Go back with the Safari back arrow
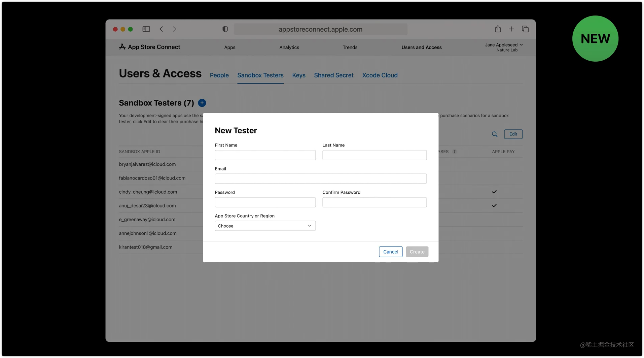 (162, 29)
